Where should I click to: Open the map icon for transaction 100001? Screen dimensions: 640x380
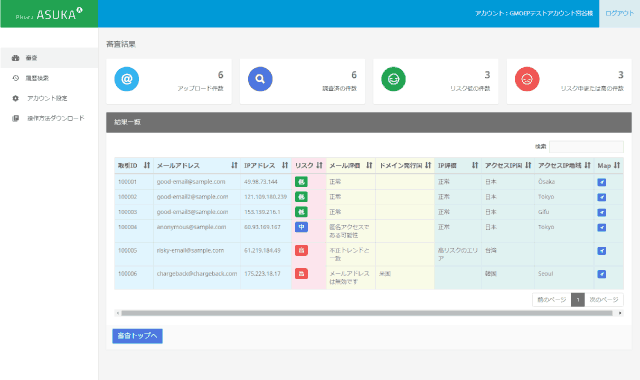coord(602,182)
